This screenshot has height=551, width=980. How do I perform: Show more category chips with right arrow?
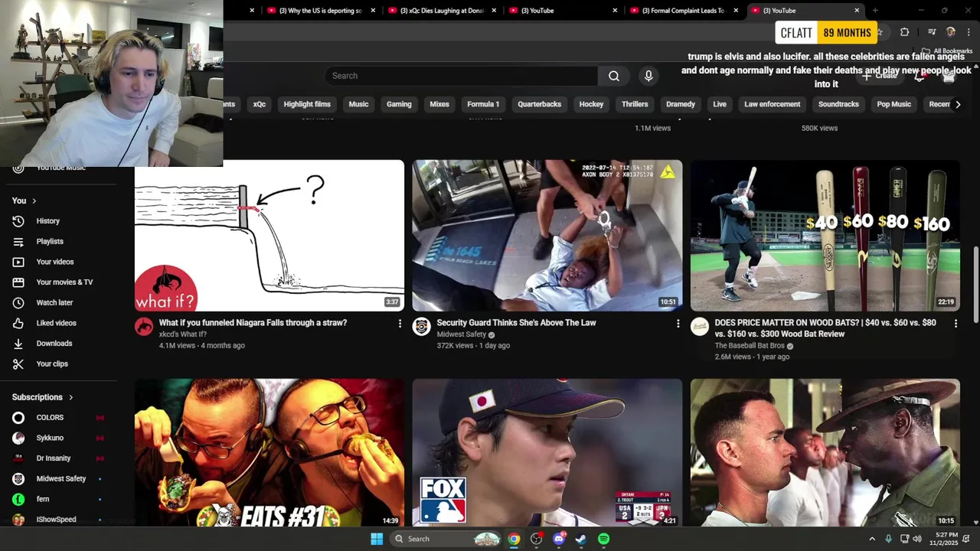[958, 104]
